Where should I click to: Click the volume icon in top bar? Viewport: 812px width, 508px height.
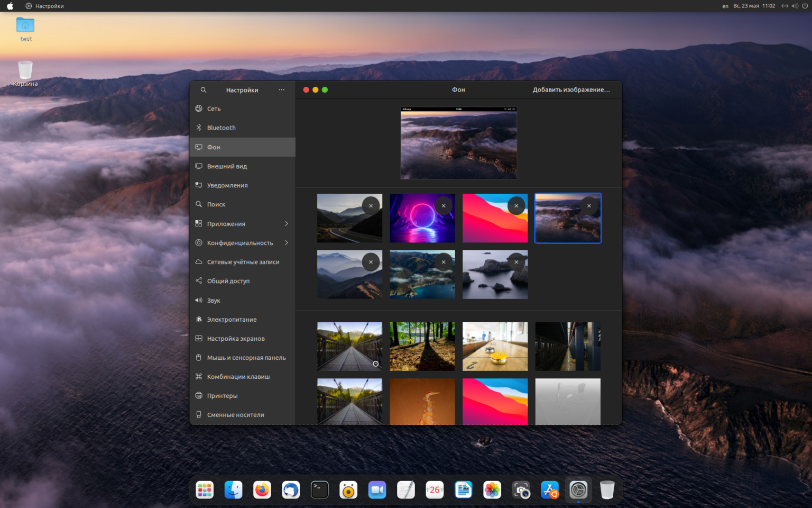pos(795,6)
